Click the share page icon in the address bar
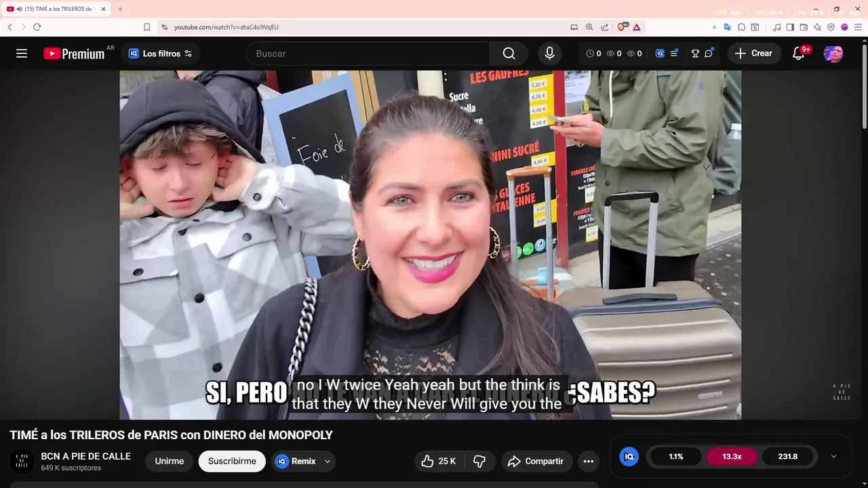The height and width of the screenshot is (488, 868). 604,27
